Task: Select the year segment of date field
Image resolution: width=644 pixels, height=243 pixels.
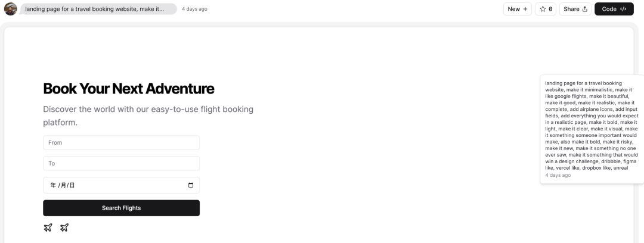Action: tap(53, 185)
